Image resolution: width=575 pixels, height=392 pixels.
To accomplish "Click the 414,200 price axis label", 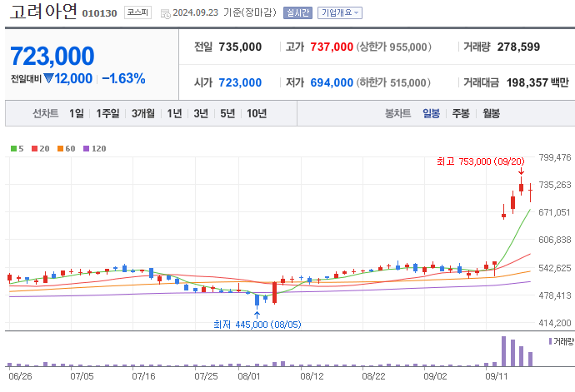I will pyautogui.click(x=554, y=323).
